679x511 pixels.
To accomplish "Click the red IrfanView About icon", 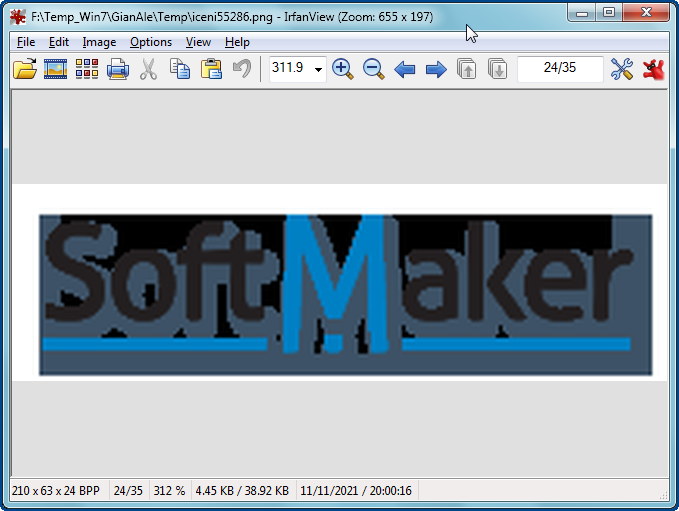I will tap(654, 69).
